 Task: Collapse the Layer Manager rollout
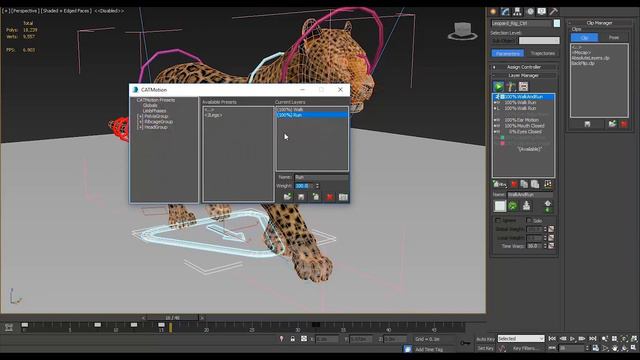coord(524,76)
